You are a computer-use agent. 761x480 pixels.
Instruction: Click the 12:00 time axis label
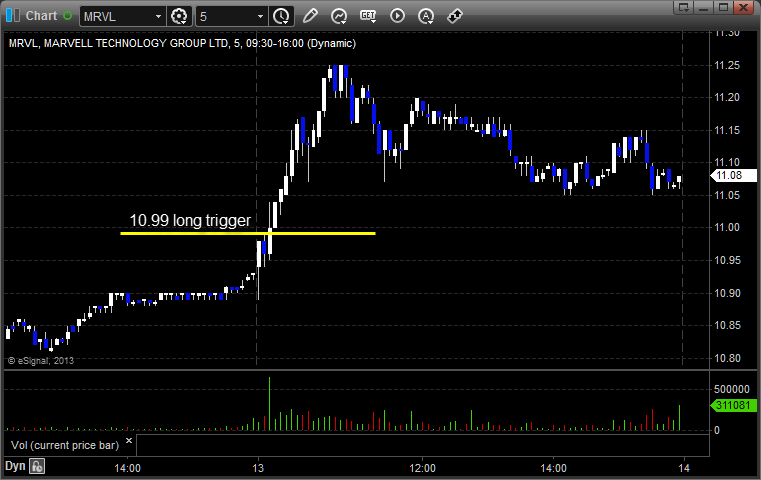click(422, 468)
